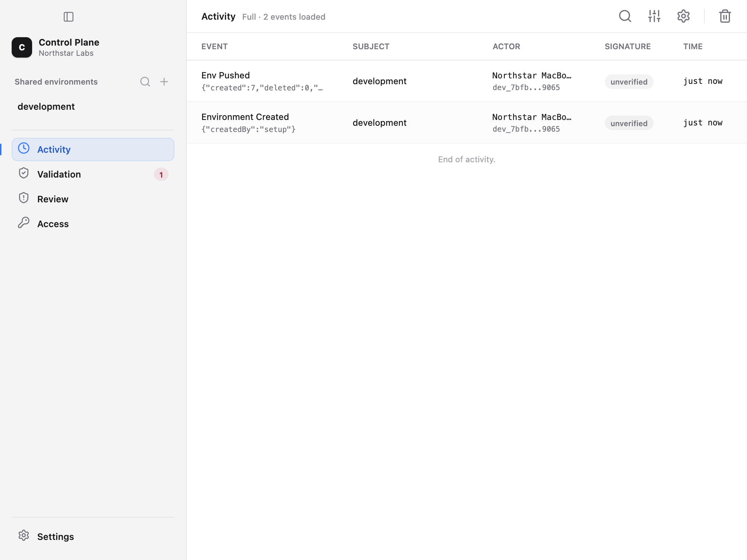Click the Shared environments heading
The width and height of the screenshot is (747, 560).
tap(56, 82)
